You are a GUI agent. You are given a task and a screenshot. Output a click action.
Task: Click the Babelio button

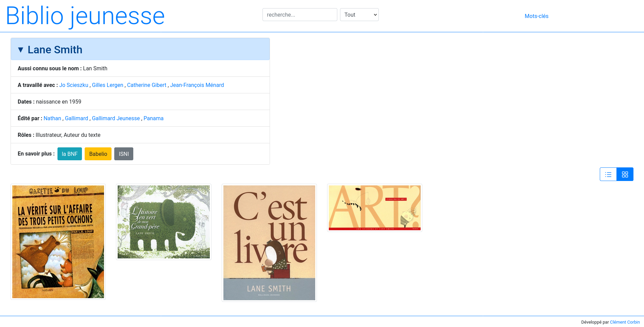[x=98, y=154]
